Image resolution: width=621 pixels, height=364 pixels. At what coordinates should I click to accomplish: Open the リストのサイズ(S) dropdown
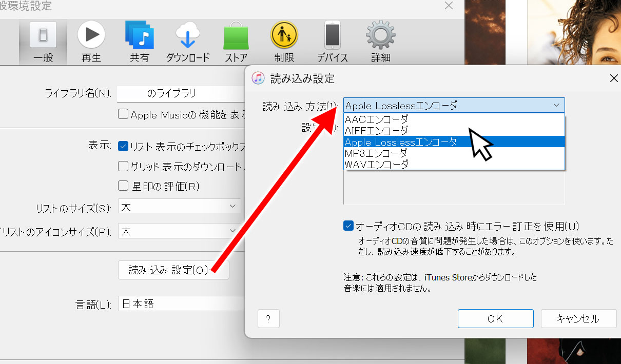[179, 207]
